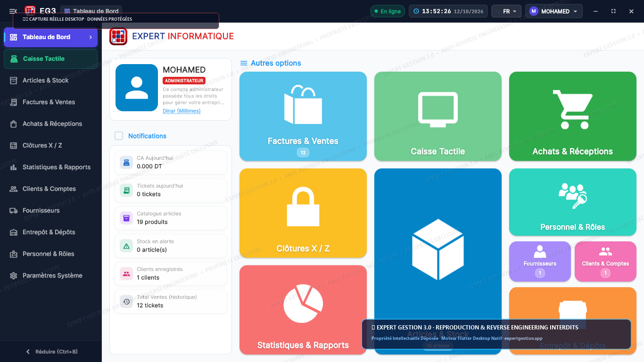Open Clients & Comptes in the sidebar
This screenshot has width=644, height=362.
point(51,189)
